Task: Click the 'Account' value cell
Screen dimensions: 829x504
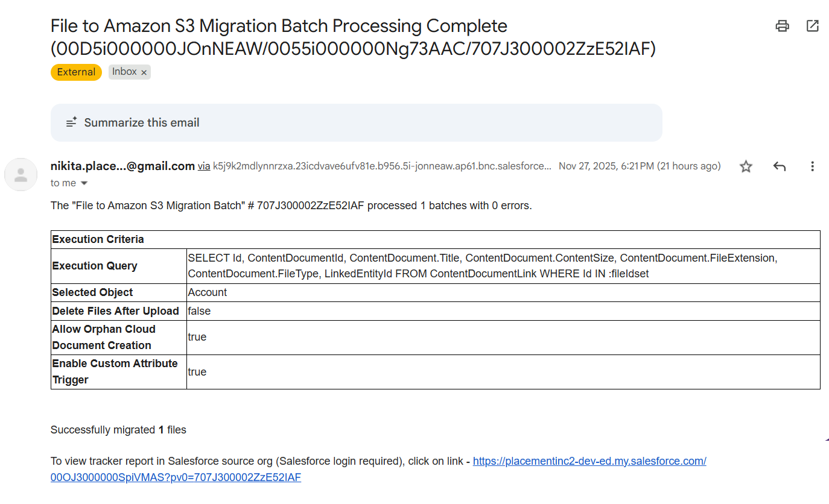Action: click(503, 292)
